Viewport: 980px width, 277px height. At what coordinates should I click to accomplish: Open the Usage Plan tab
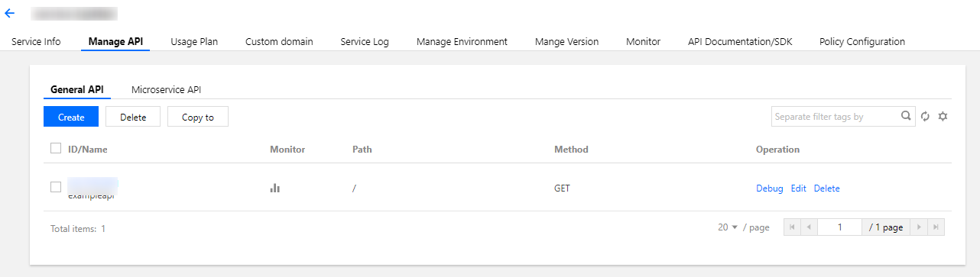pos(194,42)
